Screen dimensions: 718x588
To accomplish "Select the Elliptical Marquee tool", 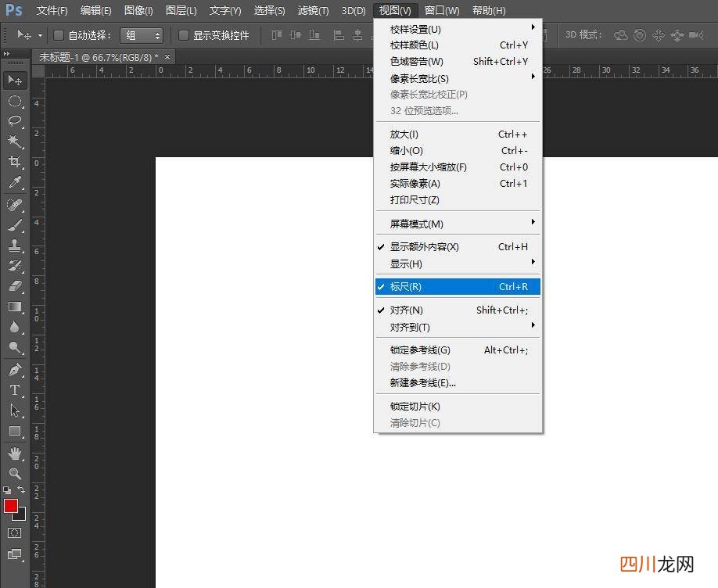I will (x=15, y=101).
